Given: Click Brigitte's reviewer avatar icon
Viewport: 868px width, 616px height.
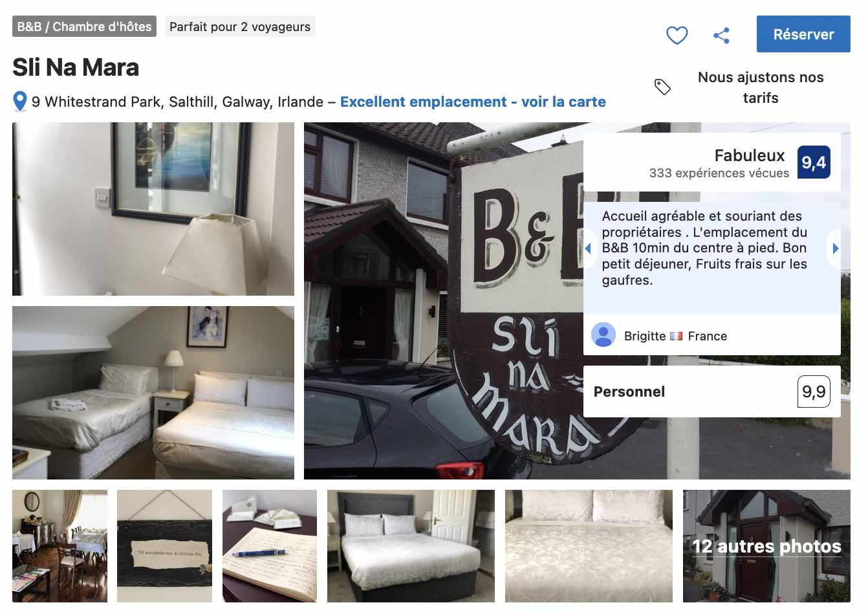Looking at the screenshot, I should tap(603, 335).
